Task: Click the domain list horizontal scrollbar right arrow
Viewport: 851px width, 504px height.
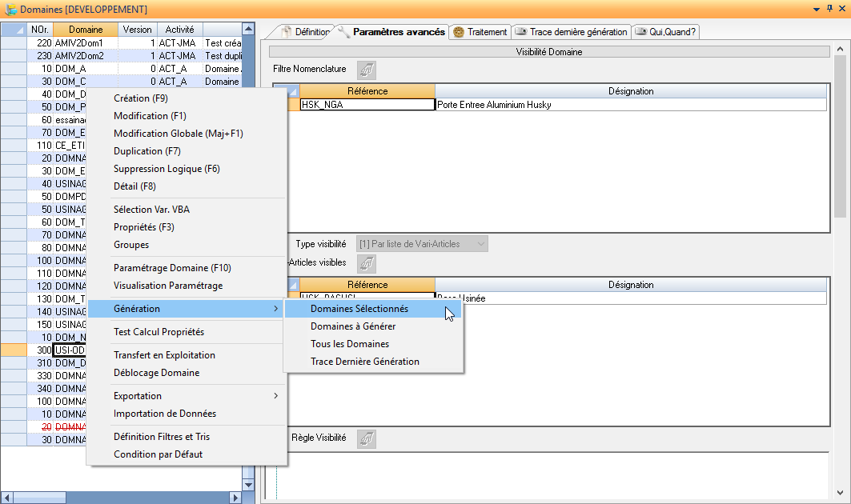Action: [235, 498]
